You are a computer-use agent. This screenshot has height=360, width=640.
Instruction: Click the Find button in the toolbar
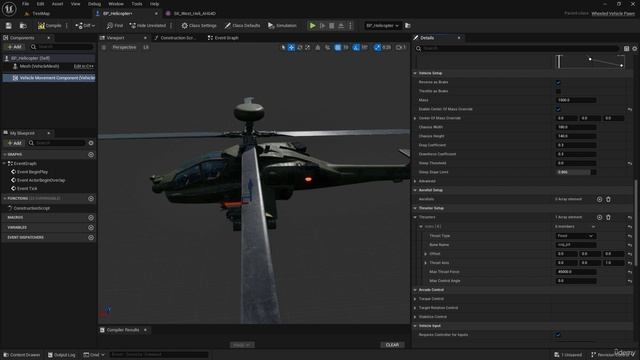tap(115, 26)
